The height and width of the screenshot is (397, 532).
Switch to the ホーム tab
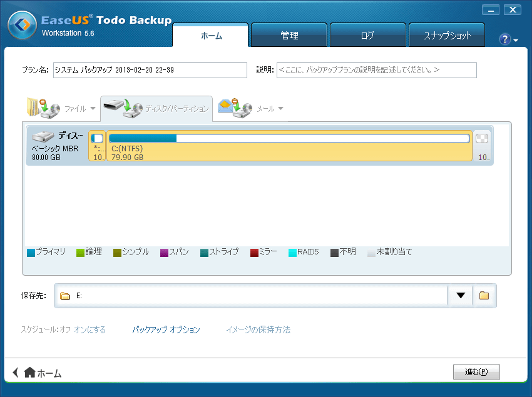pos(211,35)
